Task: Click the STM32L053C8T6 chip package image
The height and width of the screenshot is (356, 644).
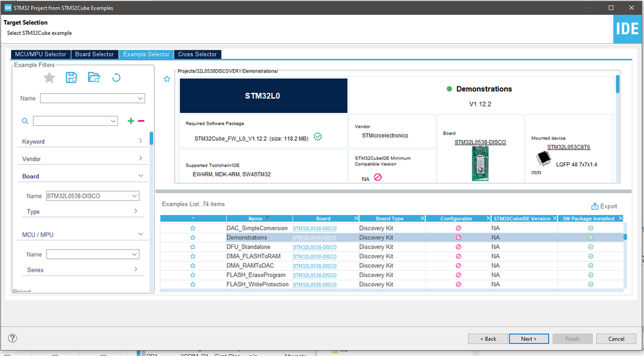Action: pos(543,158)
